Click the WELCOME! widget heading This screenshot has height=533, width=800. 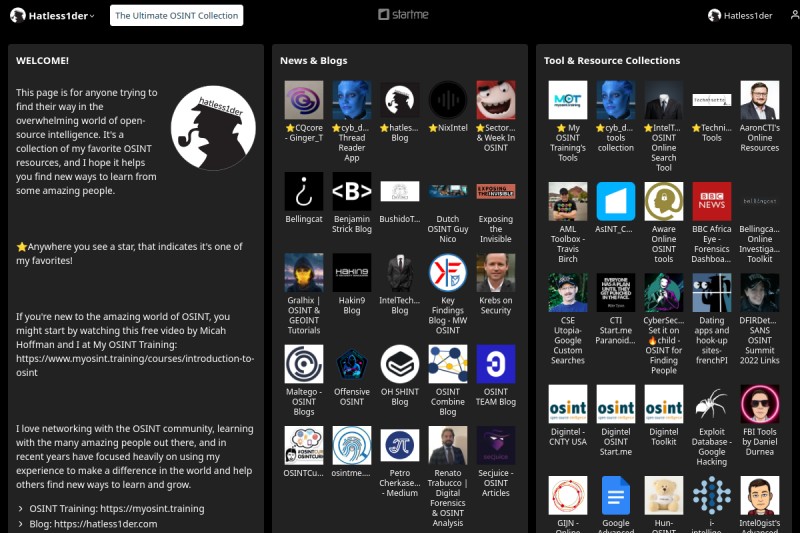coord(42,60)
